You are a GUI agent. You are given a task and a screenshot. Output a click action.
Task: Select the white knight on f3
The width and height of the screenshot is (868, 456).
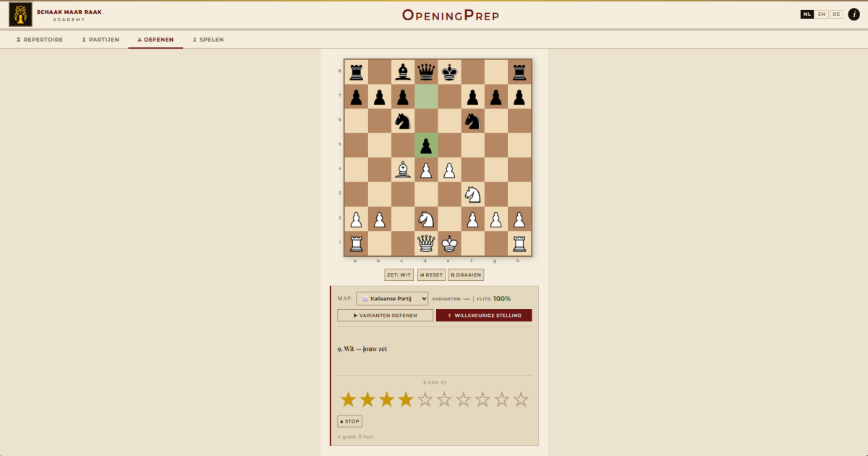(x=473, y=195)
